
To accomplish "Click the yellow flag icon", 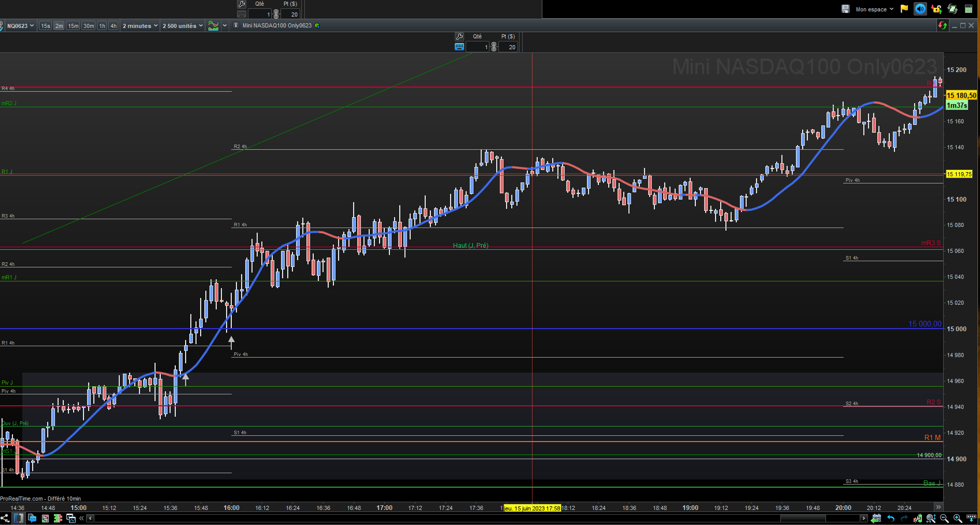I will pyautogui.click(x=904, y=9).
